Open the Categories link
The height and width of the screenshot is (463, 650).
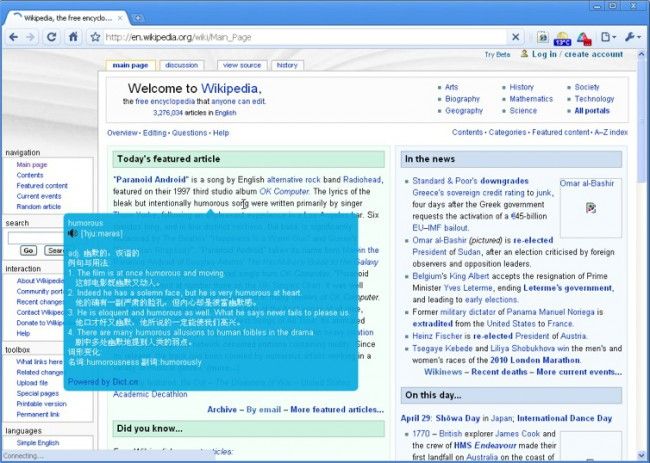pos(507,132)
